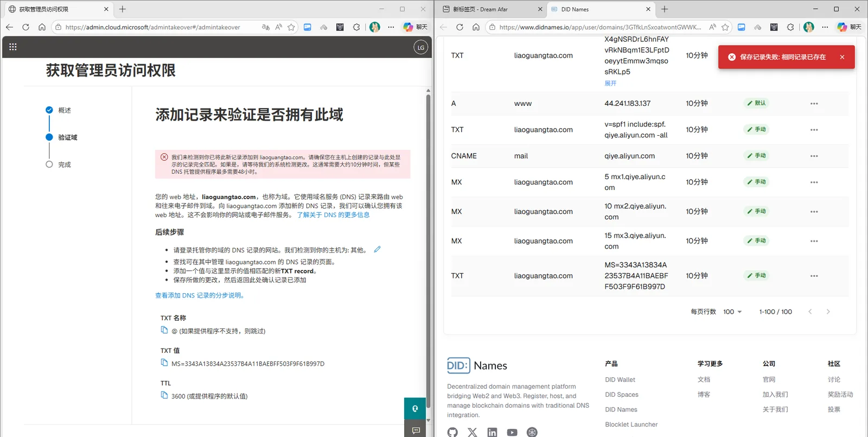The image size is (868, 437).
Task: Favorite the admin.cloud.microsoft page with star
Action: click(291, 27)
